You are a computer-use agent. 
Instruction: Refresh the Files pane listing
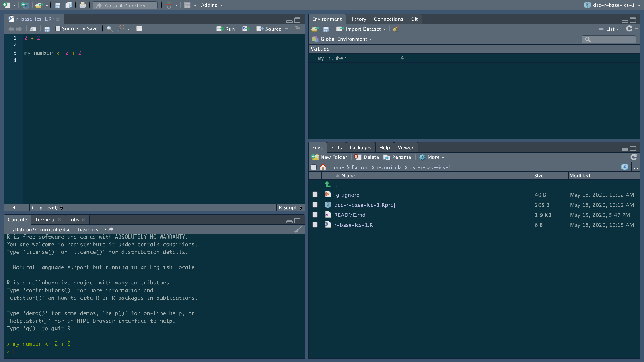634,157
